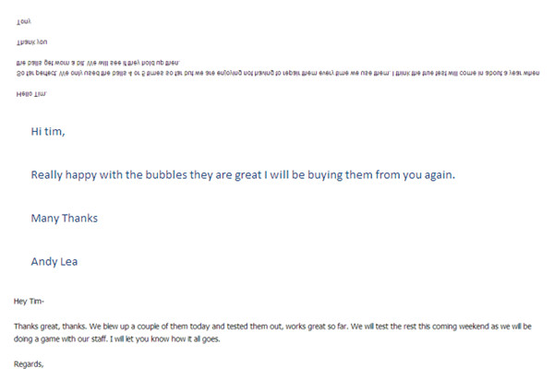Click the name "Andy Lea"
Screen dimensions: 554x392
tap(54, 261)
